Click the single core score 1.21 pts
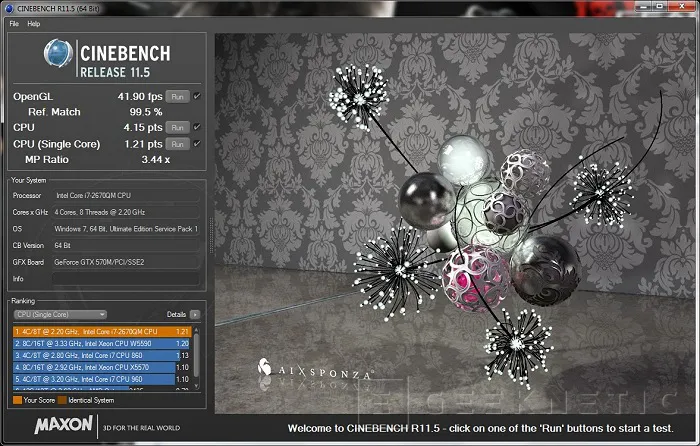This screenshot has width=700, height=446. point(143,144)
